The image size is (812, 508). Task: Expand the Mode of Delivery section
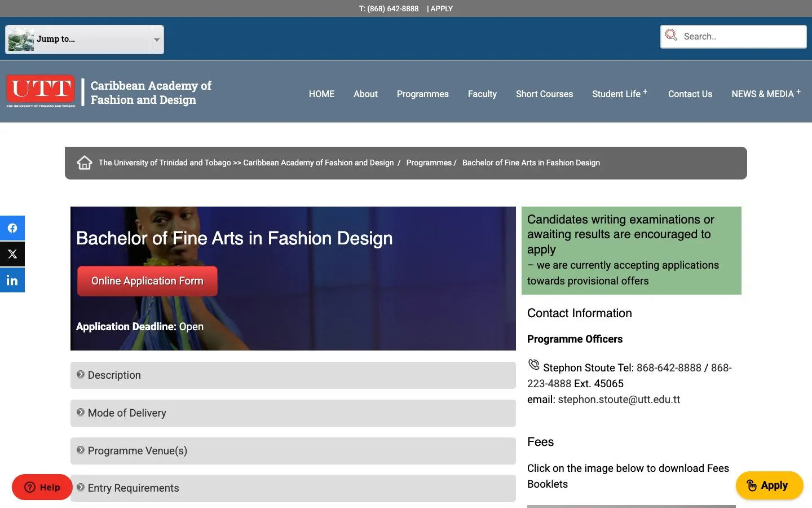point(293,413)
